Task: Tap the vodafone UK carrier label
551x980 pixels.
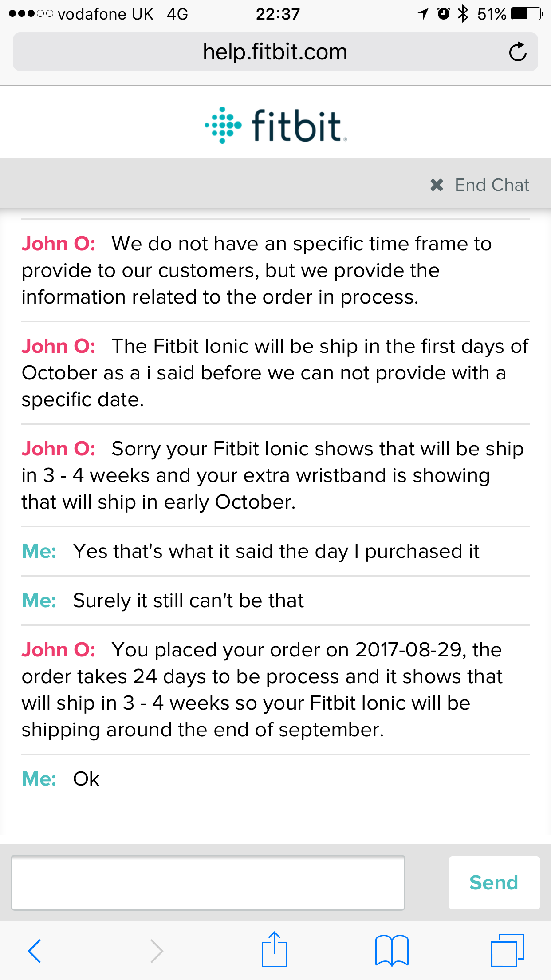Action: [106, 14]
